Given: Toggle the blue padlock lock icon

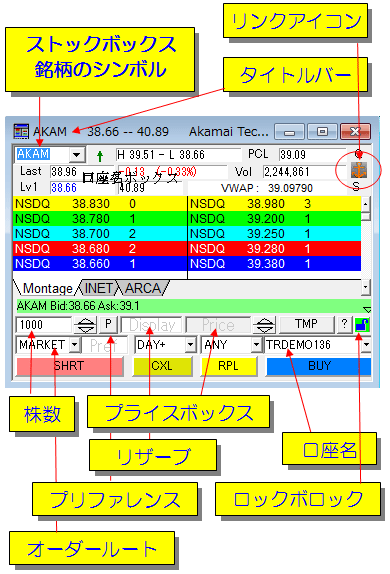Looking at the screenshot, I should pos(362,325).
